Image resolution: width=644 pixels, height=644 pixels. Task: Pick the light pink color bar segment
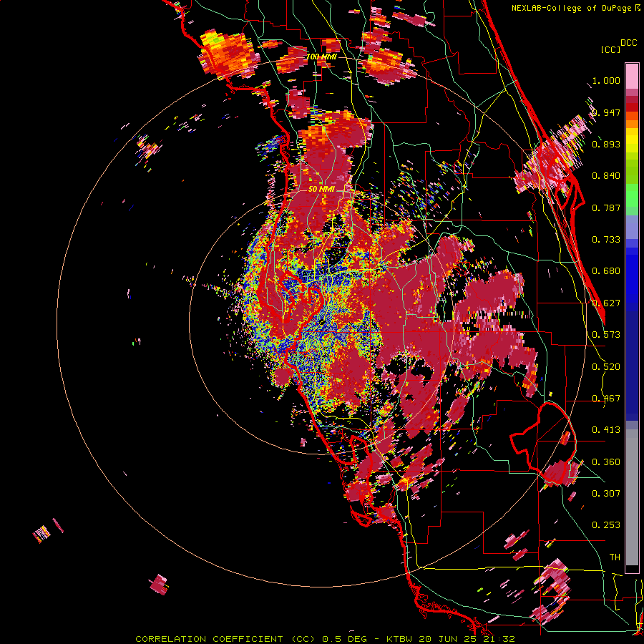tap(632, 76)
